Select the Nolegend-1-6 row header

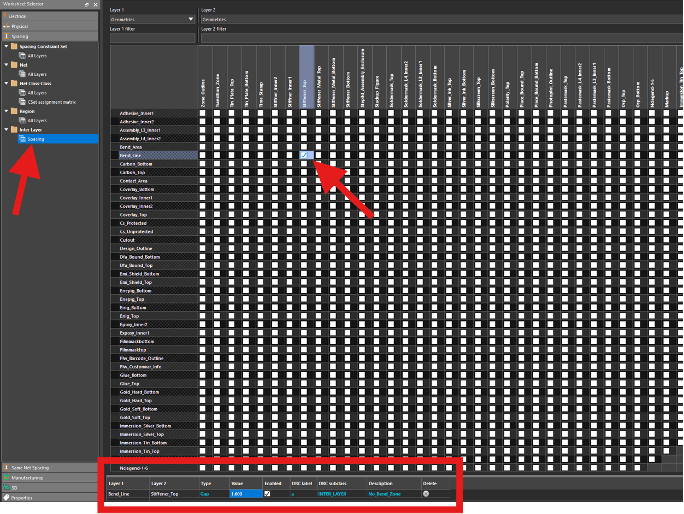click(x=154, y=468)
